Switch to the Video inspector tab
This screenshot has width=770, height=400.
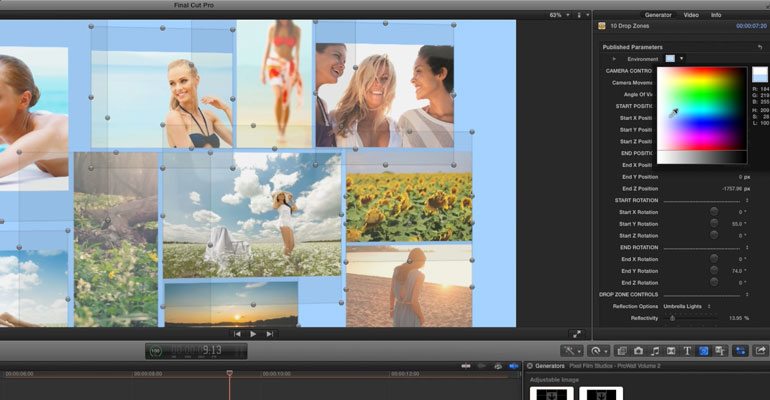(691, 15)
